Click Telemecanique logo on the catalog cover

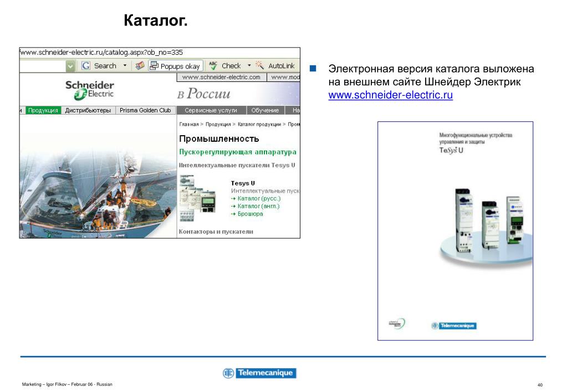[454, 326]
